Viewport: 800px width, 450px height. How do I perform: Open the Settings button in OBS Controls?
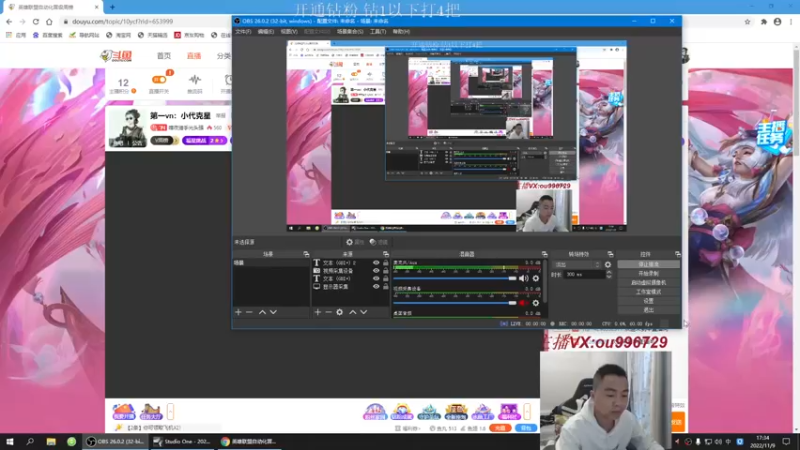[648, 301]
